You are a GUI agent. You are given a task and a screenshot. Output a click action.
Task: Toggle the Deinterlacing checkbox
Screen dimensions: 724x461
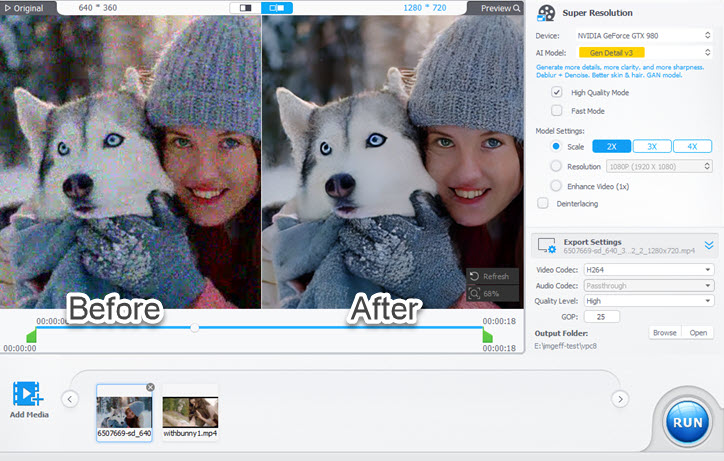click(543, 203)
